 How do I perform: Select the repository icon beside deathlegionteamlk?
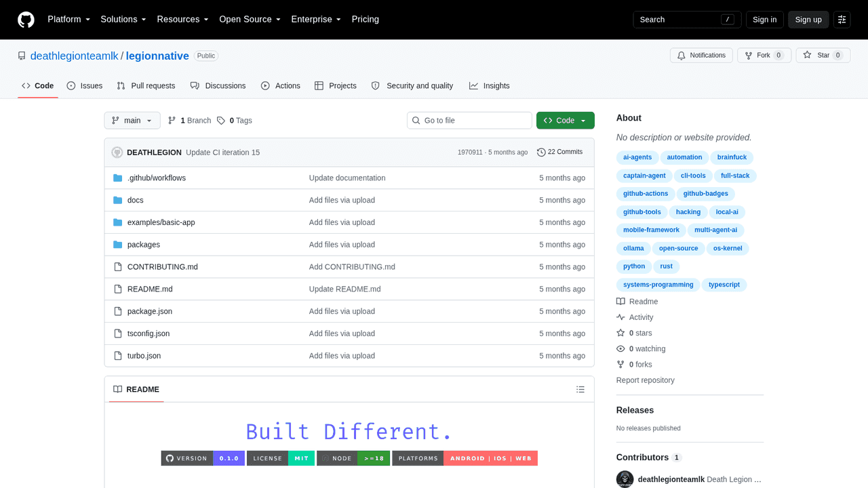(22, 56)
